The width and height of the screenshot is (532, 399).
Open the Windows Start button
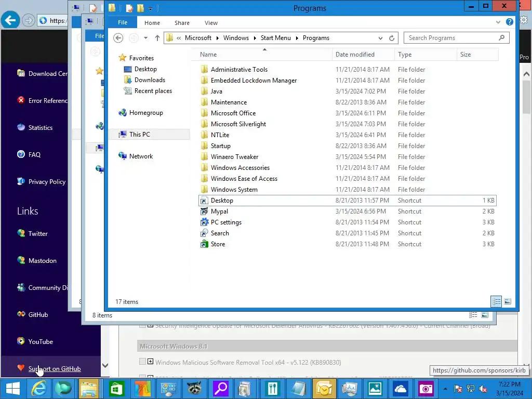pos(13,389)
